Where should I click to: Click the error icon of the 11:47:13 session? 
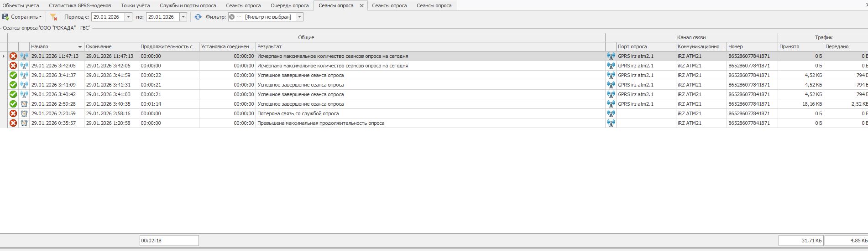pyautogui.click(x=13, y=56)
